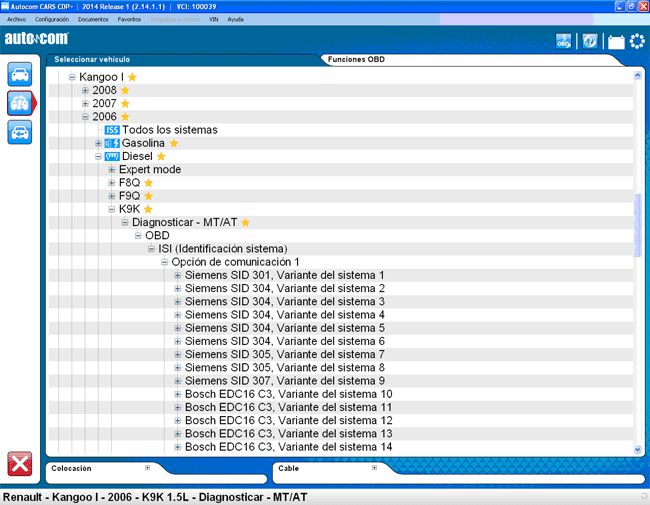Toggle favorite star next to Gasolina

[174, 143]
